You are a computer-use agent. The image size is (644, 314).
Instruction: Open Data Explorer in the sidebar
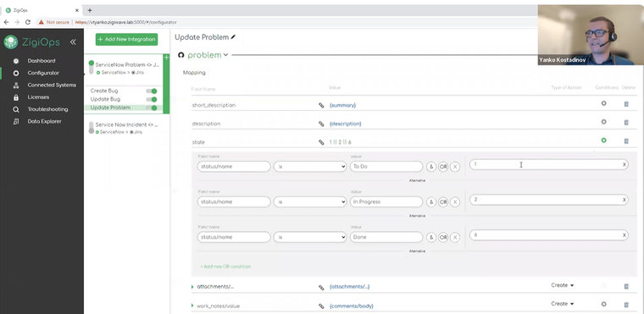[44, 122]
